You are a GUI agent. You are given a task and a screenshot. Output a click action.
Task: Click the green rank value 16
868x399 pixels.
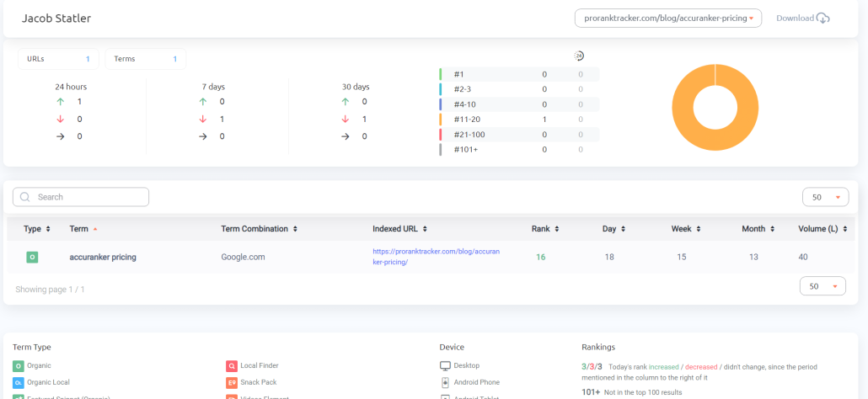pos(540,257)
